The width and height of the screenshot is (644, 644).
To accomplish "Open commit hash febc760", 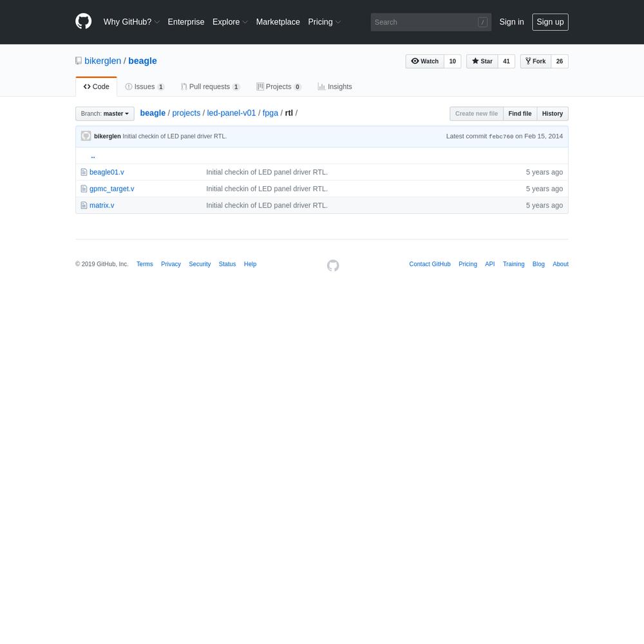I will tap(501, 137).
